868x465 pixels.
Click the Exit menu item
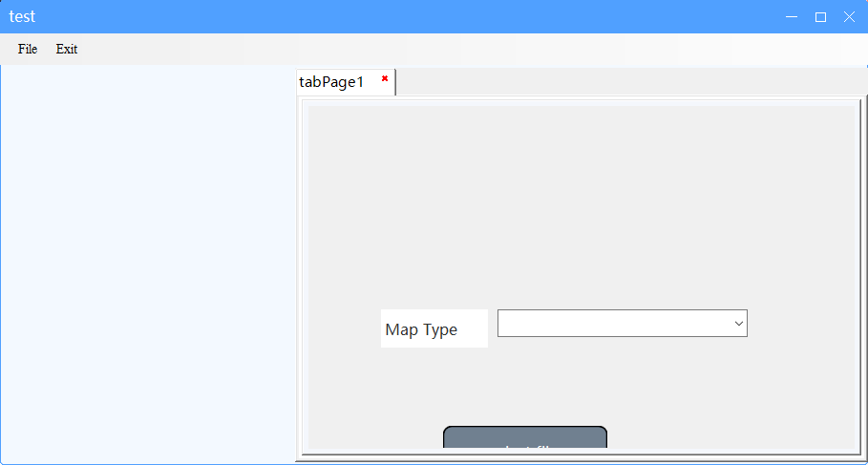pyautogui.click(x=67, y=49)
